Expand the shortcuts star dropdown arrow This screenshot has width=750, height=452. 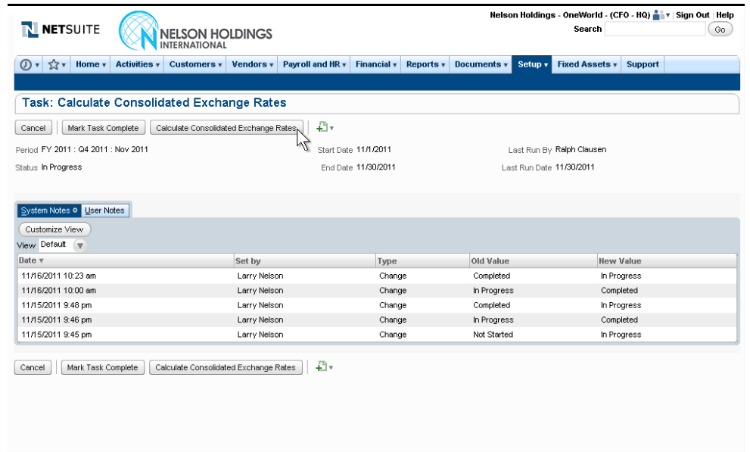coord(64,65)
